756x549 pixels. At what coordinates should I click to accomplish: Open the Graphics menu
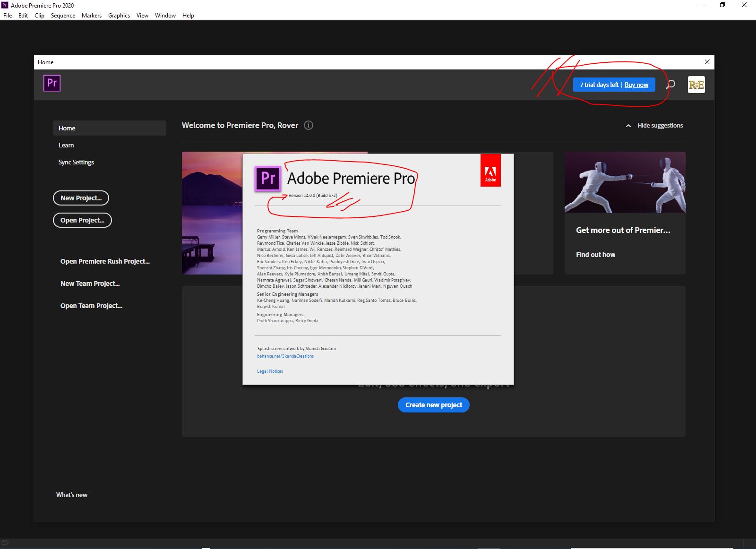[x=119, y=16]
